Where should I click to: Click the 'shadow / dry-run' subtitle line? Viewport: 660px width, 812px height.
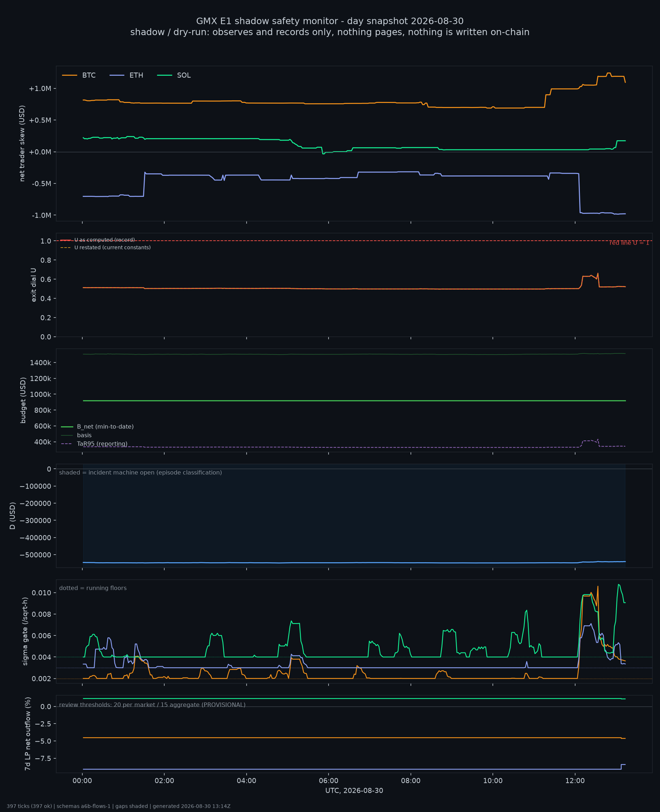(x=330, y=32)
